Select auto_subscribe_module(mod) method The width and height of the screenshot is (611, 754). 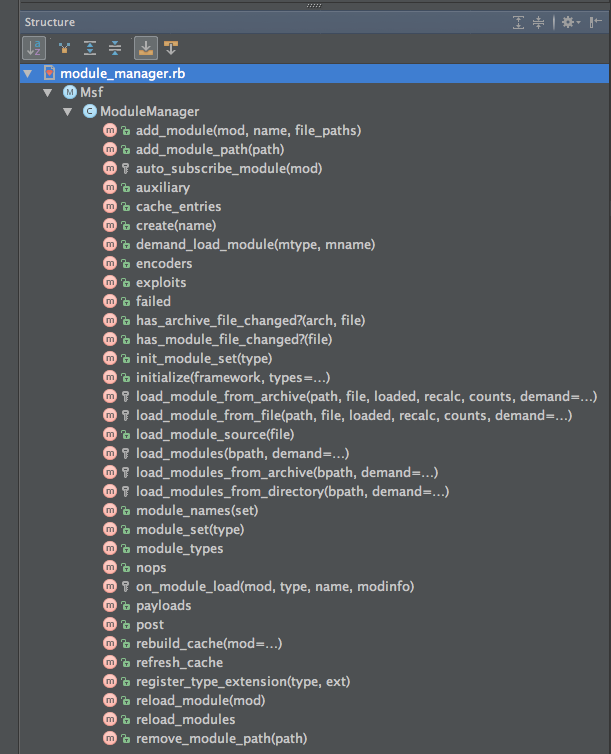click(229, 168)
